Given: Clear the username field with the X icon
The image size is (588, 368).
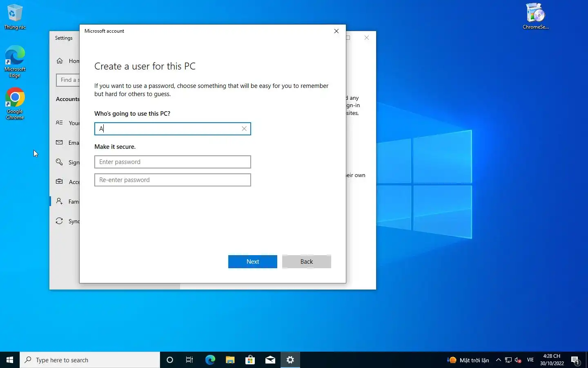Looking at the screenshot, I should coord(244,129).
